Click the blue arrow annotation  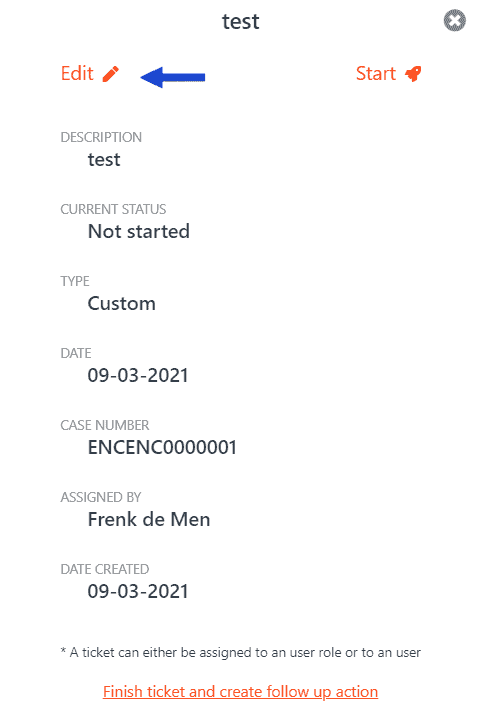(172, 77)
